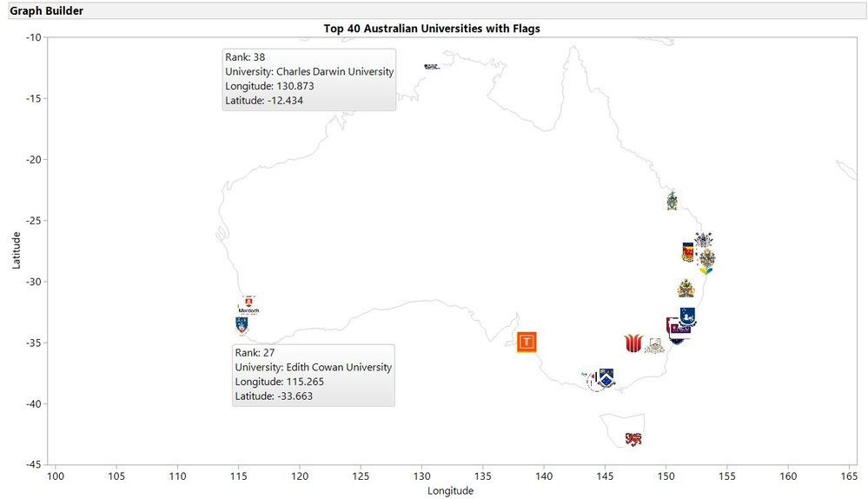Click 'Latitude: -33.663' in tooltip

pyautogui.click(x=274, y=396)
